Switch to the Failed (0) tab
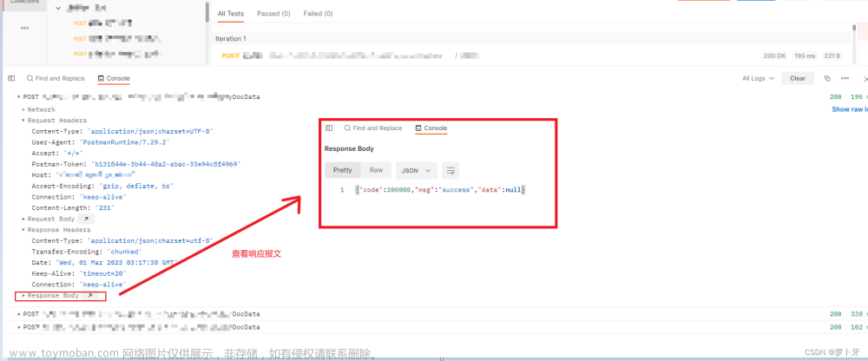Screen dimensions: 868x361 [319, 13]
